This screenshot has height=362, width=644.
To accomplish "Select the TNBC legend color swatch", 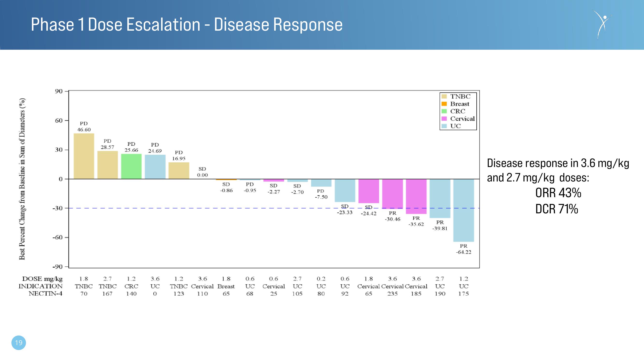I will (444, 97).
